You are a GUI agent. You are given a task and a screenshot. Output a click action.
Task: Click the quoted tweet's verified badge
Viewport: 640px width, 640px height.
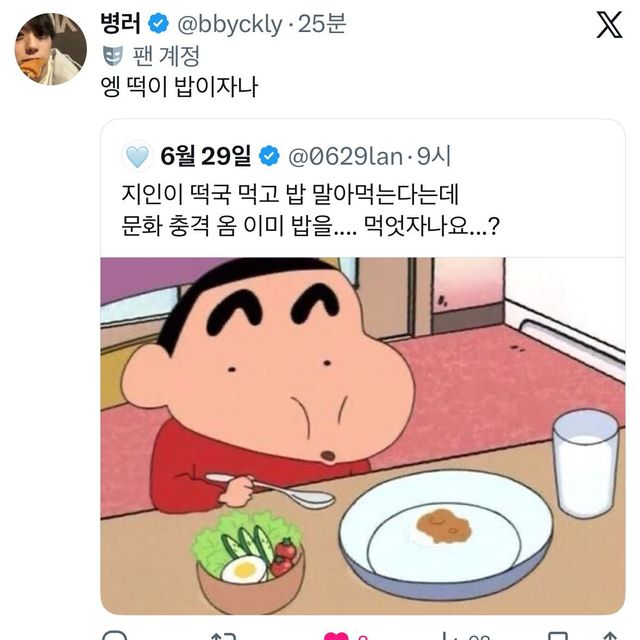[268, 156]
